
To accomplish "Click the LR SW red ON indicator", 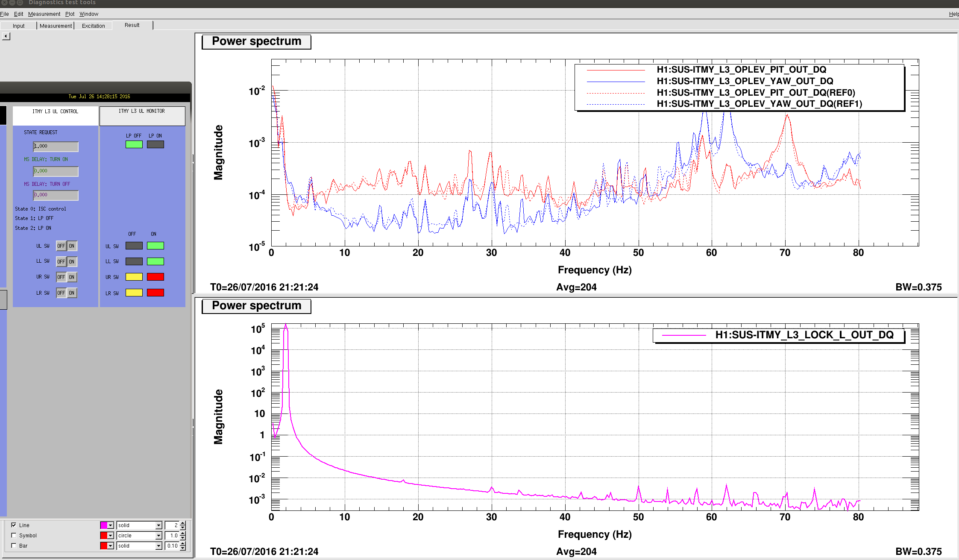I will [155, 293].
